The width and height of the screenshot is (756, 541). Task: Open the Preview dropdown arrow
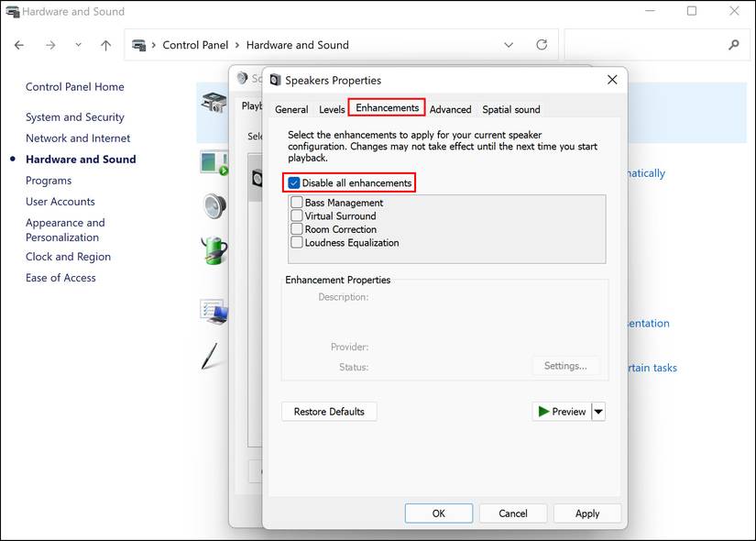point(598,412)
